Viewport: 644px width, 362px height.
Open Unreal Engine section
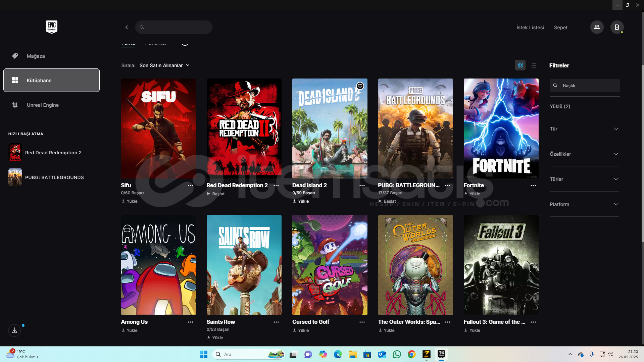pos(51,105)
